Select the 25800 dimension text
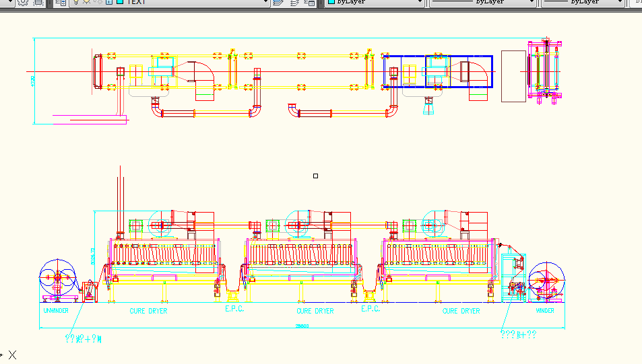 pyautogui.click(x=302, y=326)
